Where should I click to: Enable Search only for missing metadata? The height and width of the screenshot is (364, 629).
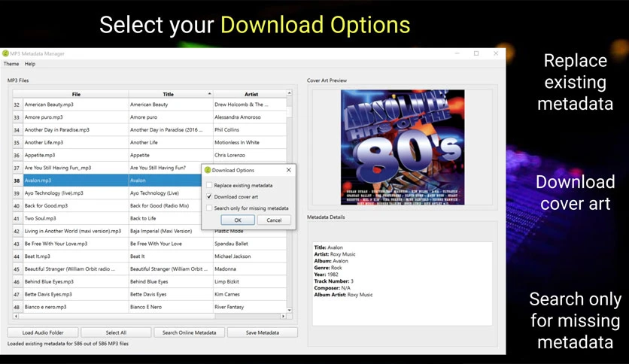click(x=209, y=208)
